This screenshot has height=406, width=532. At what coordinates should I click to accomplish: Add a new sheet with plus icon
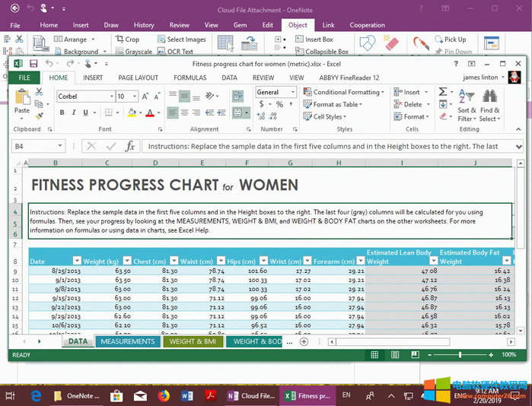pos(304,342)
